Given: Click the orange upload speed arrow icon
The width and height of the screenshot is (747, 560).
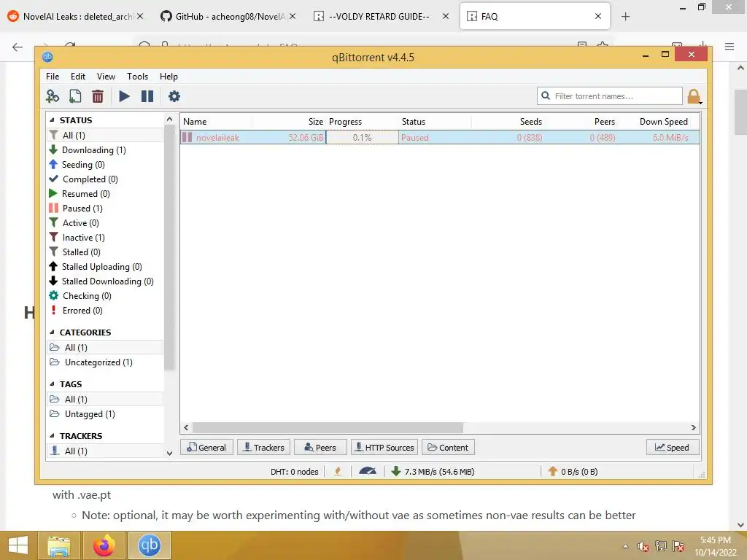Looking at the screenshot, I should [553, 472].
